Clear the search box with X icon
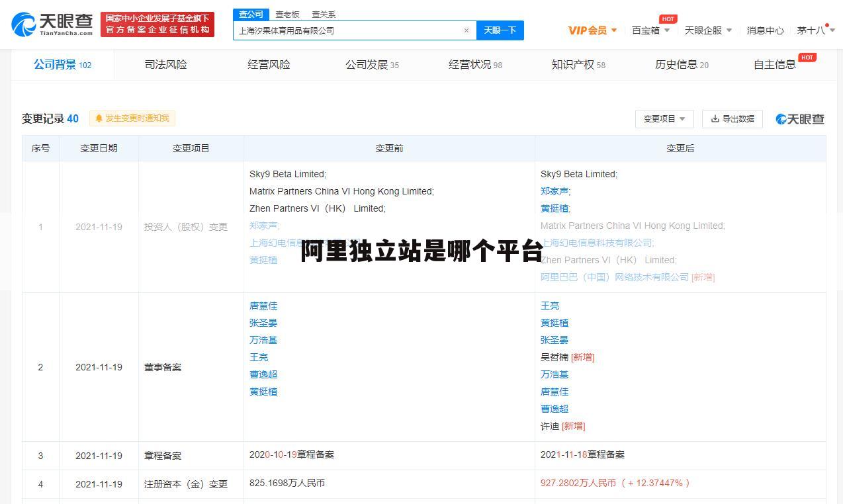 (466, 30)
